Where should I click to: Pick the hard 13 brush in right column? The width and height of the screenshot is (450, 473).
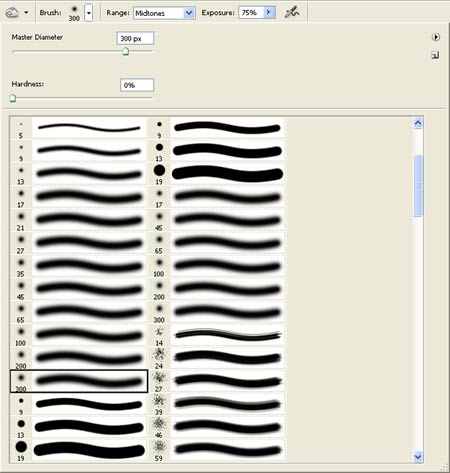pos(217,151)
